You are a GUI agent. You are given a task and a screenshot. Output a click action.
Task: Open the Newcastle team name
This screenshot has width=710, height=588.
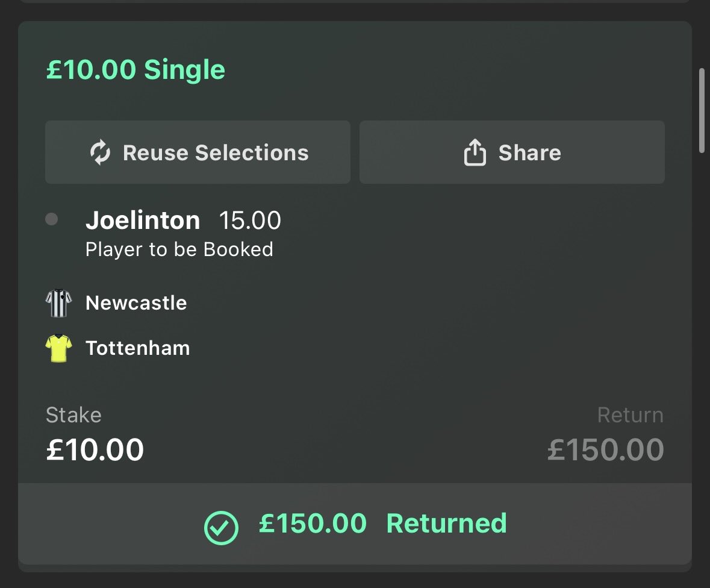coord(136,303)
